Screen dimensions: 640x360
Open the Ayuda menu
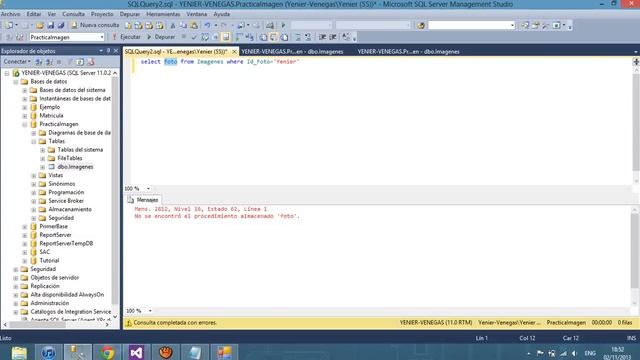pos(222,14)
